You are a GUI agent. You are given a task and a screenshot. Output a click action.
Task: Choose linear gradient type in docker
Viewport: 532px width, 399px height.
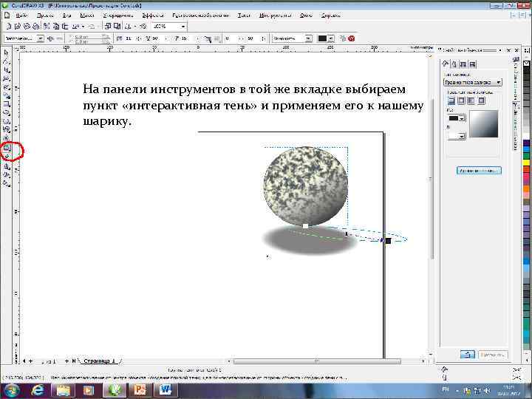tap(451, 100)
